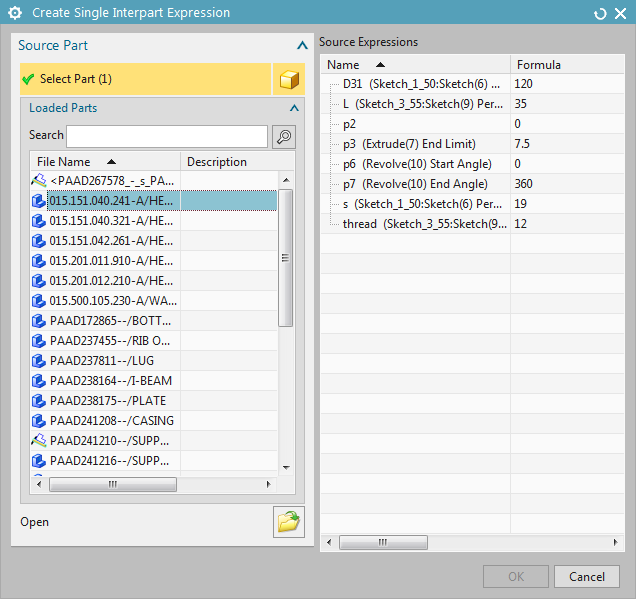Click the part icon of PAAD237455 RIB
The height and width of the screenshot is (599, 636).
click(x=39, y=341)
